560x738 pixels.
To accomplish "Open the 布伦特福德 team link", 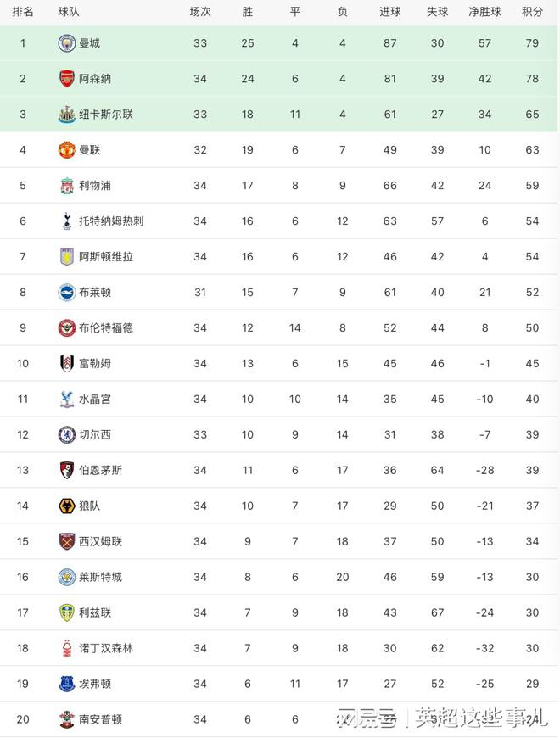I will tap(105, 328).
